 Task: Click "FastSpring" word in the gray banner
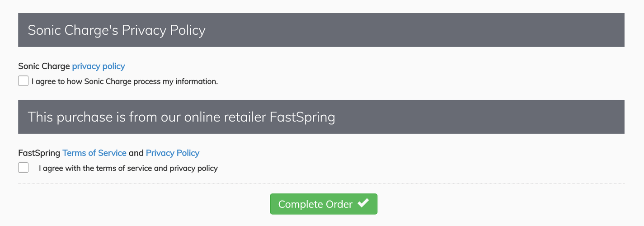[302, 117]
